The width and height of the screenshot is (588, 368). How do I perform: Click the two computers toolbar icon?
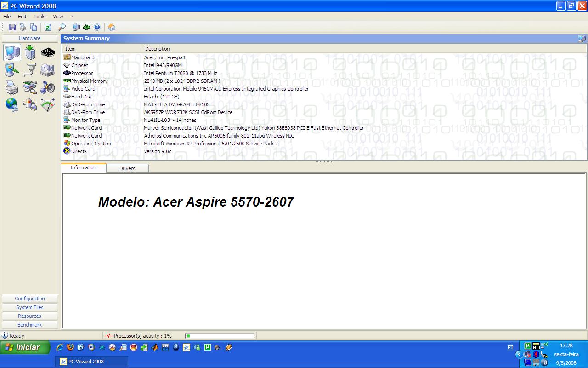click(x=76, y=28)
